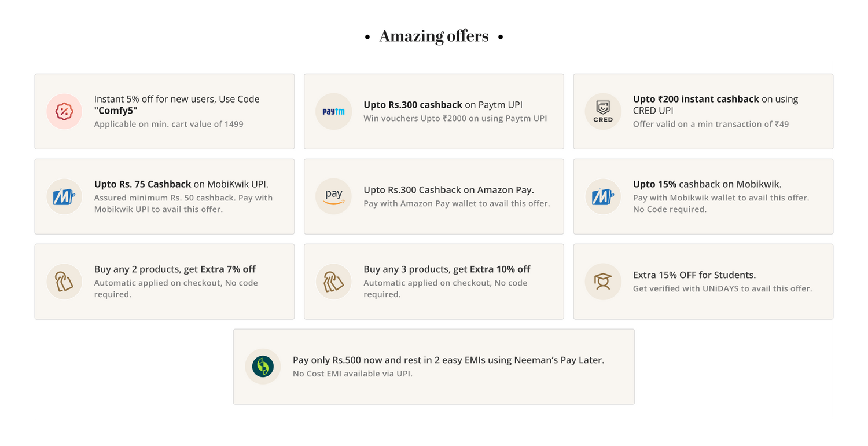Click the red discount badge icon for Comfy5
Screen dimensions: 868x446
click(64, 111)
